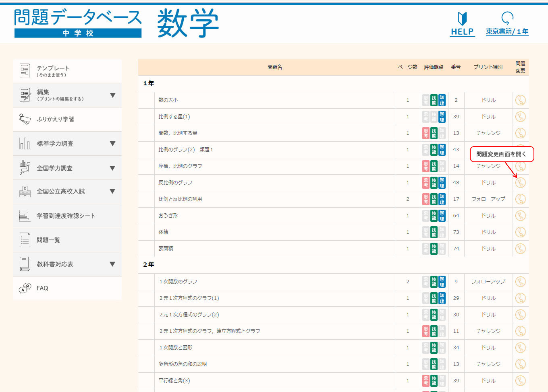This screenshot has height=392, width=548.
Task: Switch textbook via 東京書籍/1年 link
Action: coord(507,31)
